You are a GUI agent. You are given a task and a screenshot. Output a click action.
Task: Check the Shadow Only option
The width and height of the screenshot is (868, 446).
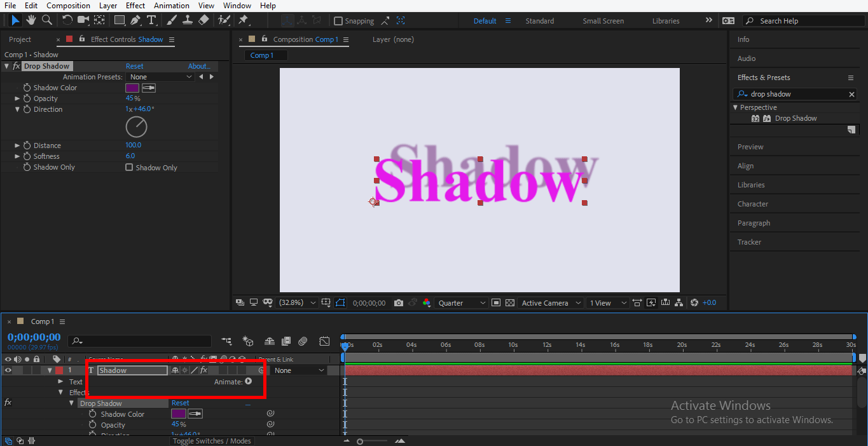point(130,167)
